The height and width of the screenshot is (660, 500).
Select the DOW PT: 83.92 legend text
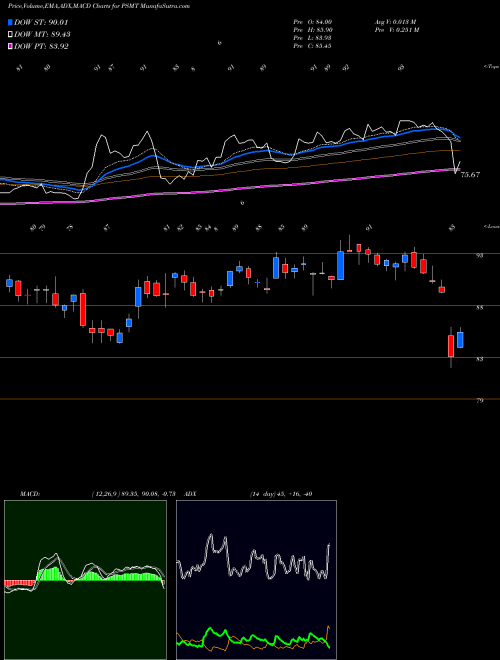click(x=41, y=46)
